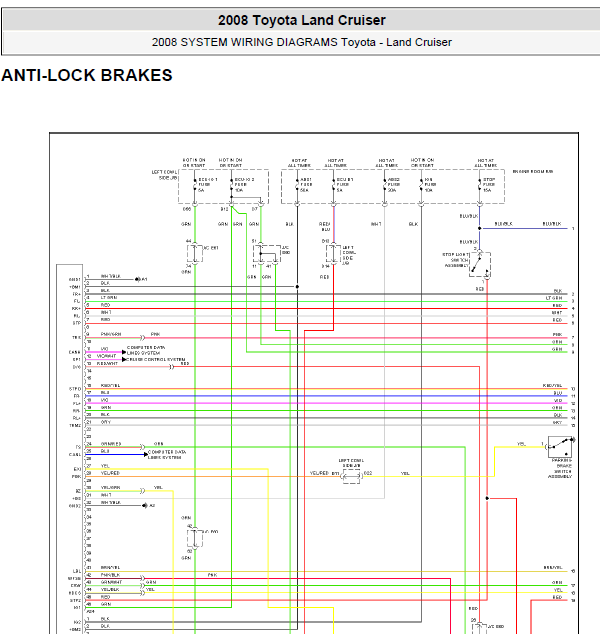Click the 'LEFT COWL SIDE J/B' label beside the ECU-IG fuses
The width and height of the screenshot is (600, 634).
pos(165,175)
